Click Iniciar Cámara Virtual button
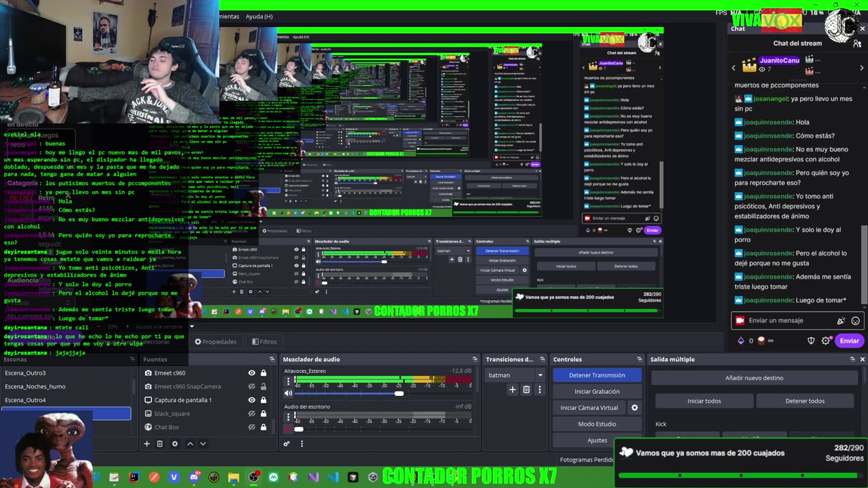 click(589, 407)
